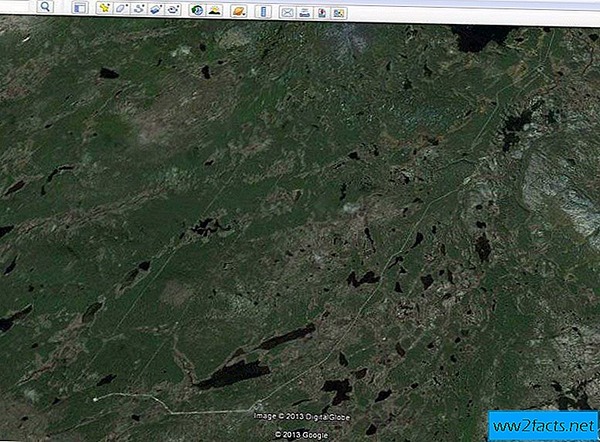Add an image overlay from the toolbar
Image resolution: width=600 pixels, height=442 pixels.
156,9
